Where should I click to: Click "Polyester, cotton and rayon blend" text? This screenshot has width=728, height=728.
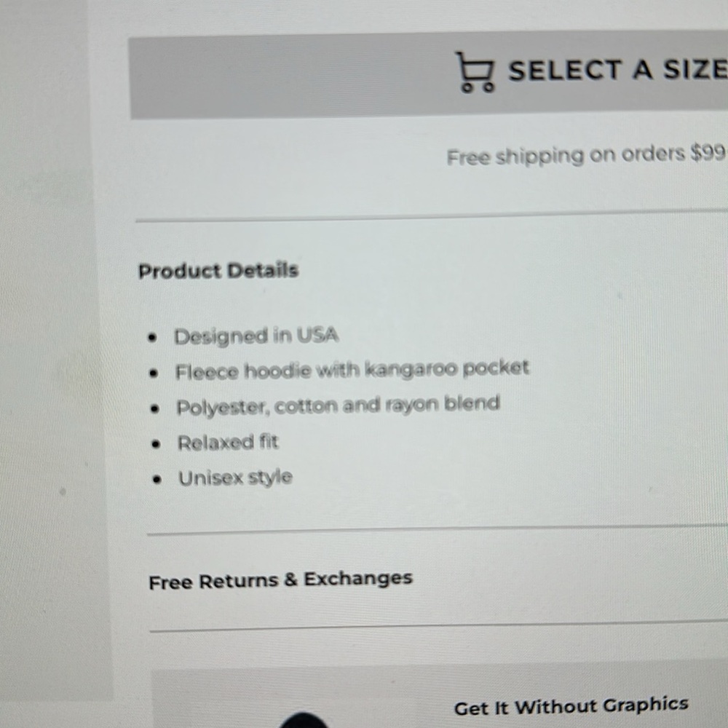(x=338, y=405)
